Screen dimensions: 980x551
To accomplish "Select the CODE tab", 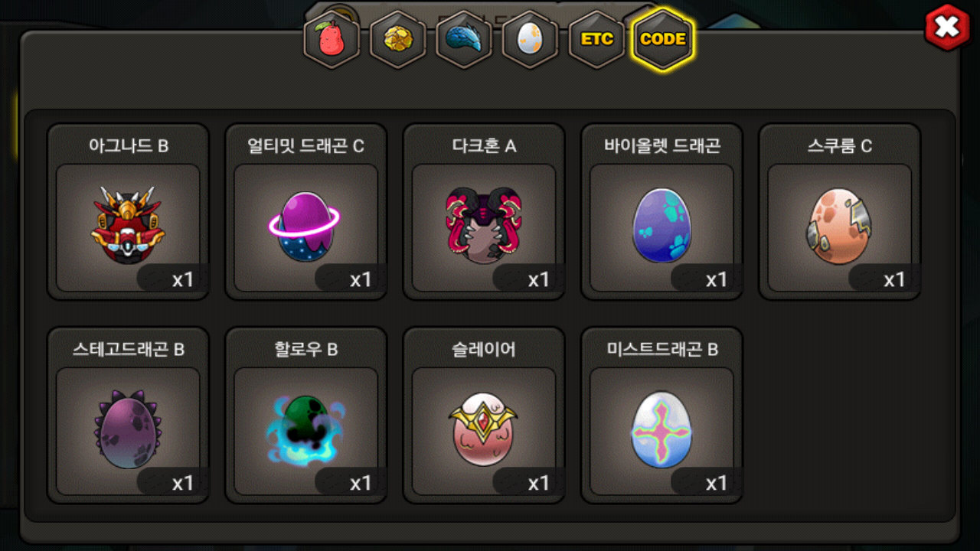I will [x=663, y=39].
